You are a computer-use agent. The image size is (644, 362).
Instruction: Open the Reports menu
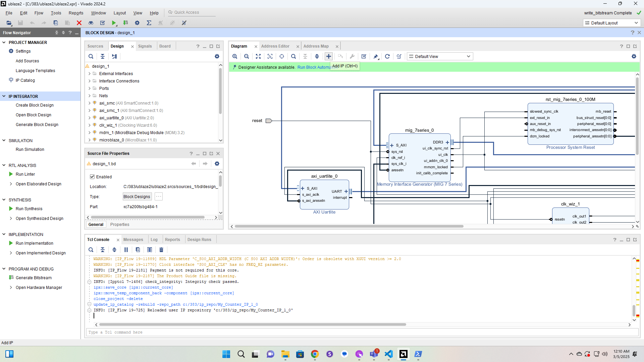76,13
